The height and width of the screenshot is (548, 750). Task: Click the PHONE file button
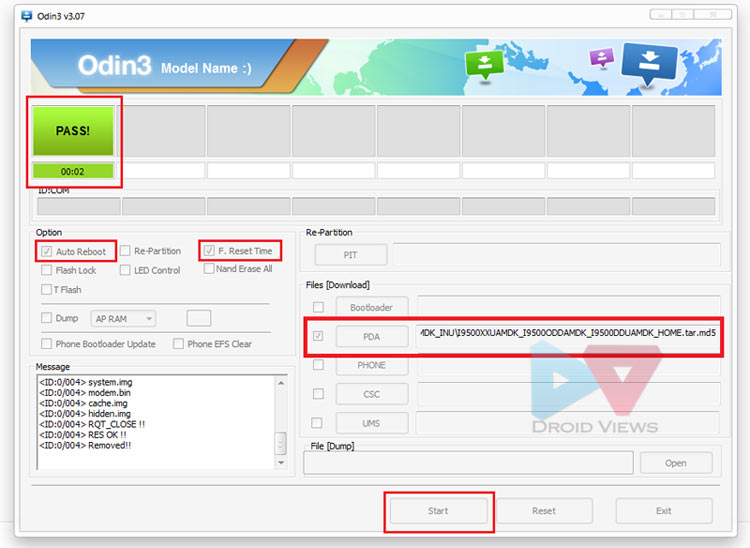[x=372, y=365]
